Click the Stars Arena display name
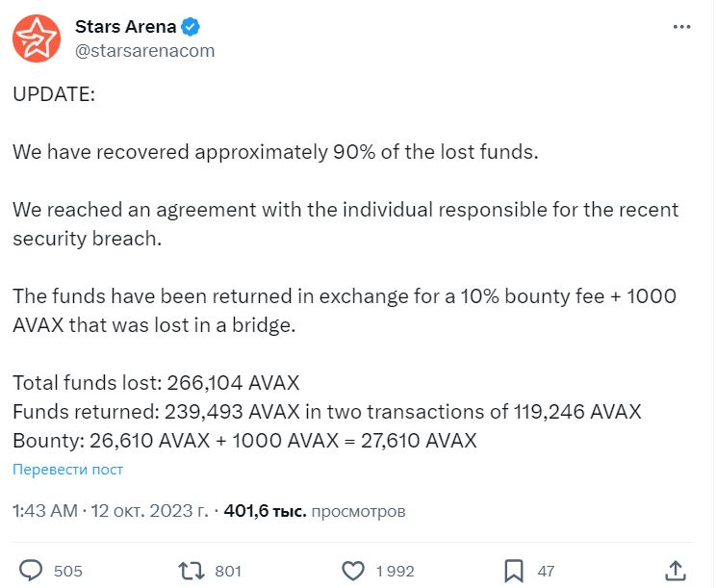 125,27
